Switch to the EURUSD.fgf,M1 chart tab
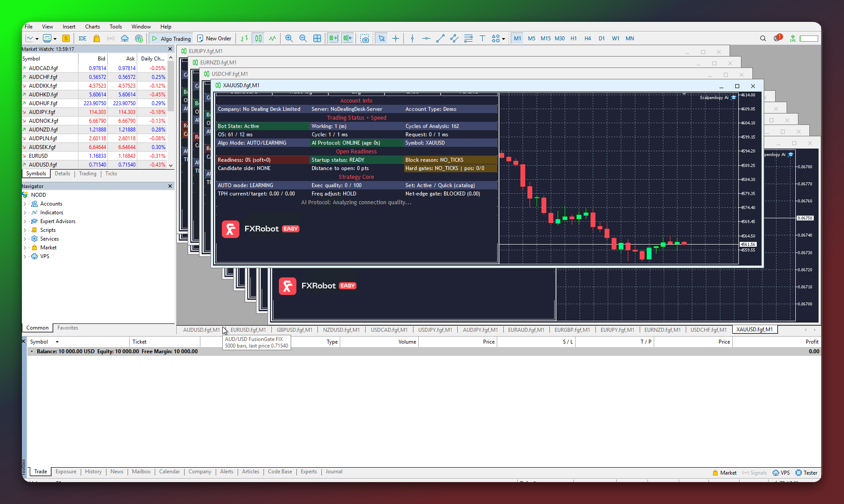 248,330
